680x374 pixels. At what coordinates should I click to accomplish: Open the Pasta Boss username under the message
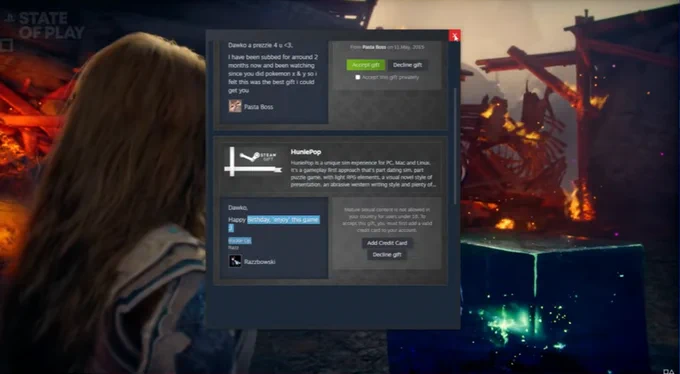[258, 107]
